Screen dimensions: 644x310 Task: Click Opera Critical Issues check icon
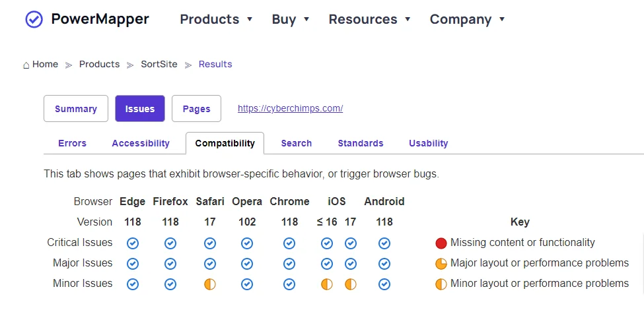pos(247,243)
